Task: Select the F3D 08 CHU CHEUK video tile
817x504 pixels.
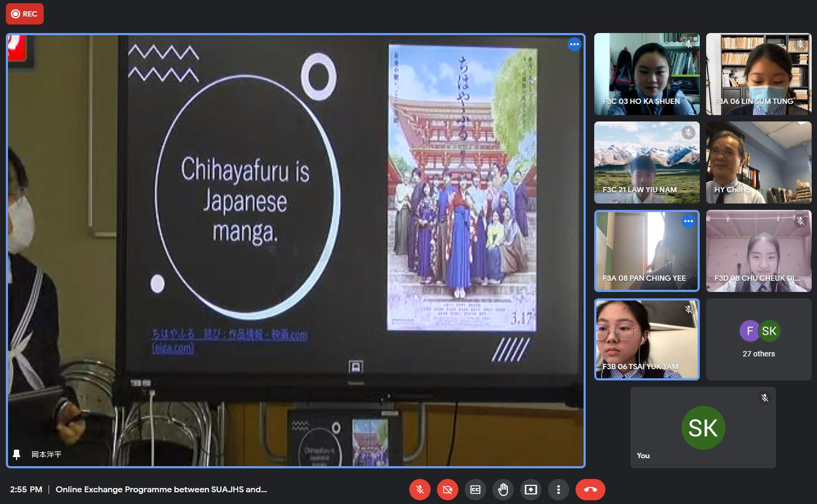Action: [x=759, y=251]
